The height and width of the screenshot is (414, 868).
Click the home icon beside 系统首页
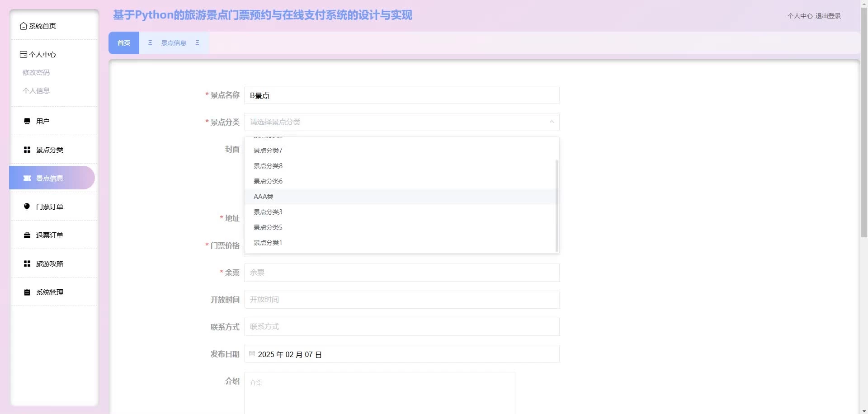[24, 26]
